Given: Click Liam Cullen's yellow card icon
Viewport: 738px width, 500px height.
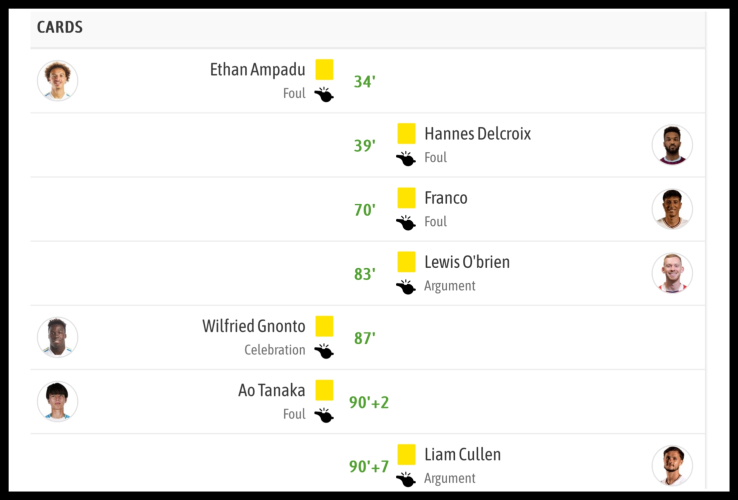Looking at the screenshot, I should [406, 454].
